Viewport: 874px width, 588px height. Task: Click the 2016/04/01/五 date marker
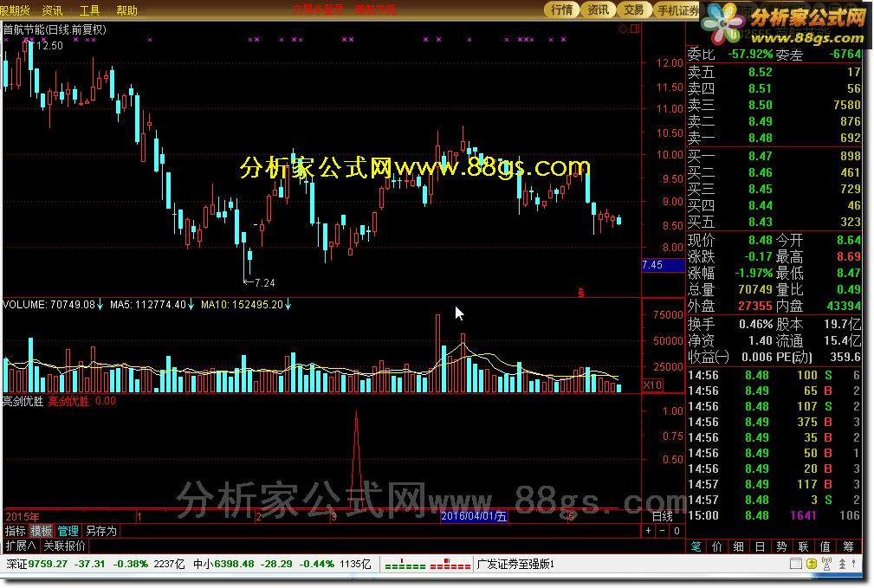tap(474, 516)
